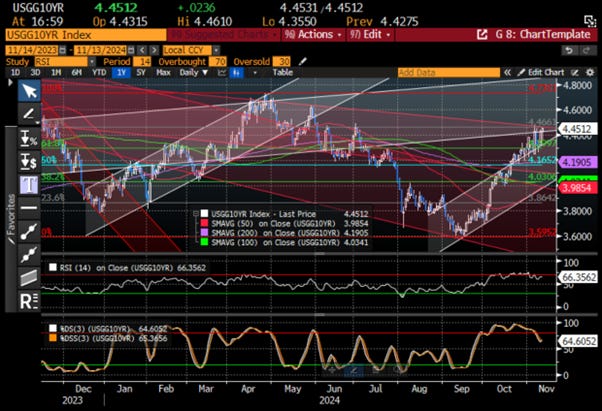Select the trend line tool with two points

(x=29, y=231)
